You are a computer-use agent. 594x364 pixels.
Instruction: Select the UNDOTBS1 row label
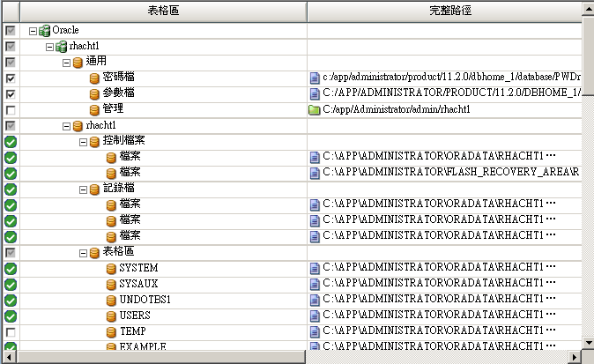coord(145,300)
